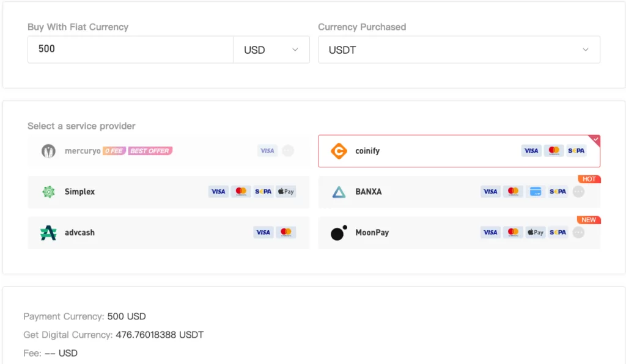Click the BEST OFFER badge on mercuryo
The width and height of the screenshot is (626, 364).
coord(150,150)
